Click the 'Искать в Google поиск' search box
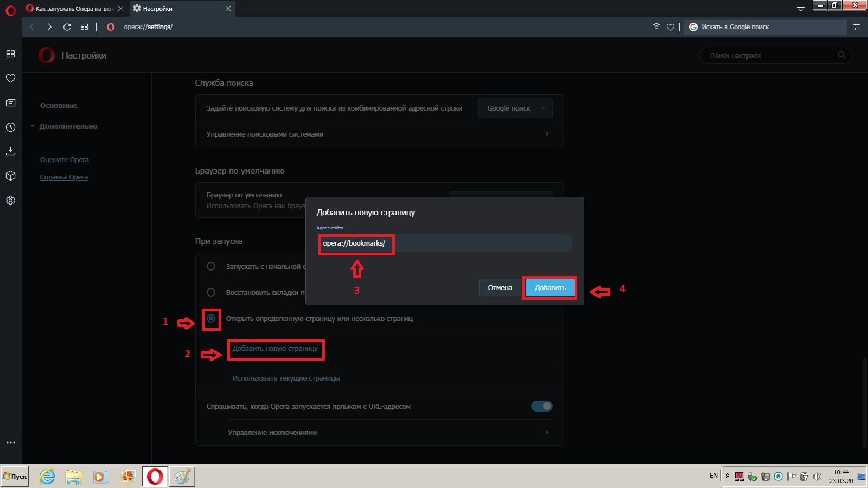This screenshot has width=868, height=488. (765, 27)
